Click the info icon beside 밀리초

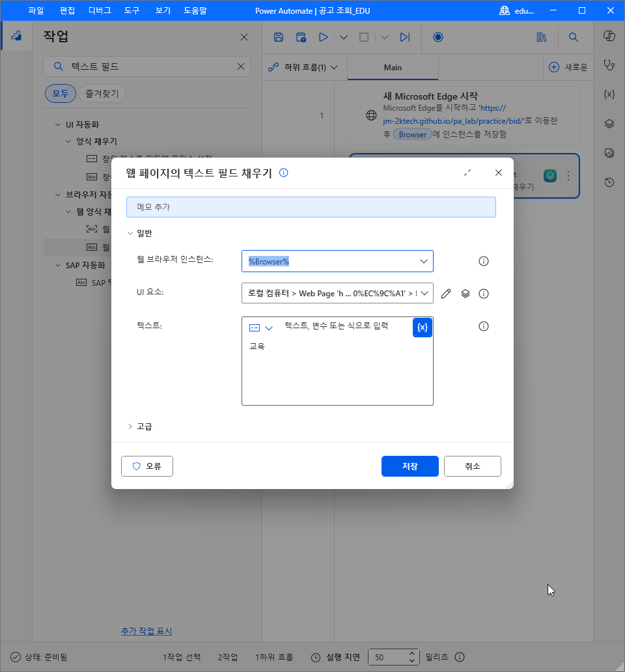pyautogui.click(x=460, y=657)
